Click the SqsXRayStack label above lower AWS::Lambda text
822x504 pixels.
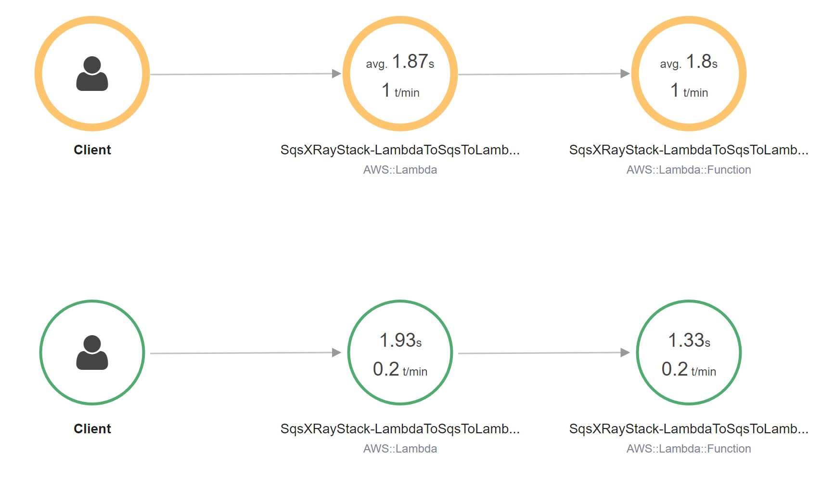[x=400, y=429]
